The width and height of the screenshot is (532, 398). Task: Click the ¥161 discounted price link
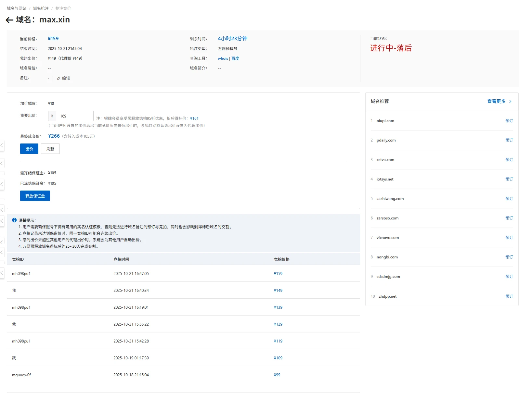coord(194,118)
